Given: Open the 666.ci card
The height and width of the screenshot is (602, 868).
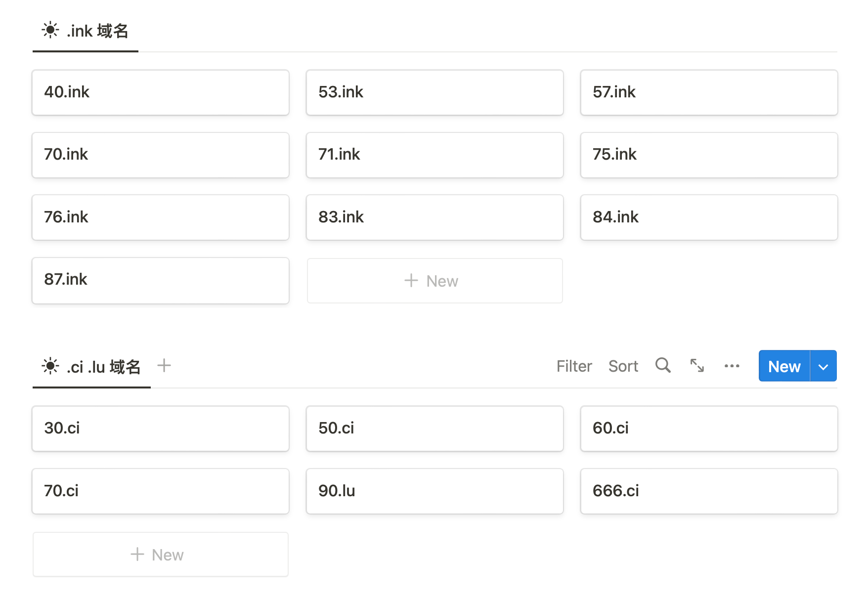Looking at the screenshot, I should coord(709,491).
